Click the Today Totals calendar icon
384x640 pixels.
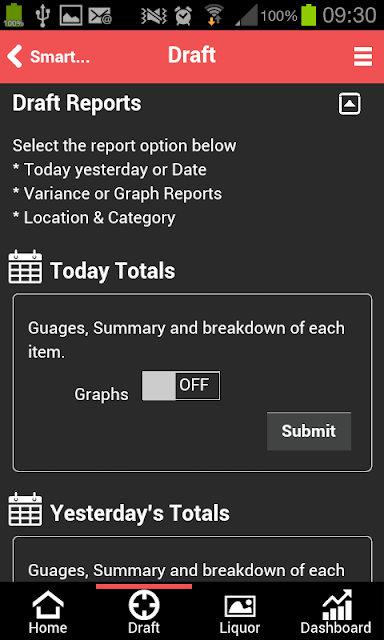(x=25, y=267)
